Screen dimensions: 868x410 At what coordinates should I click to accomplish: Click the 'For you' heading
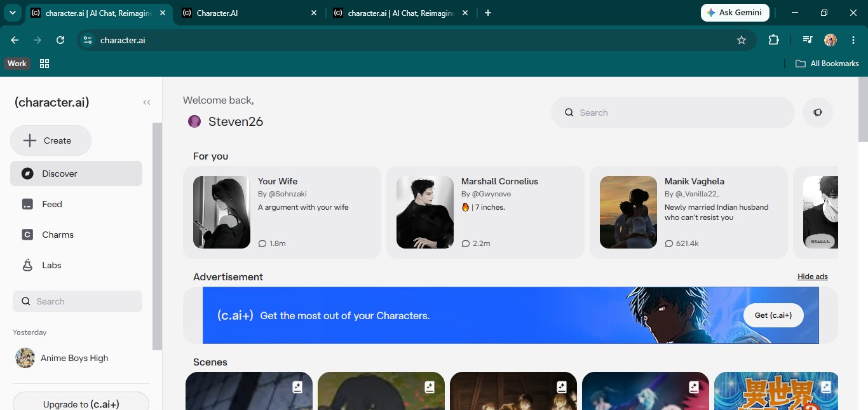pos(211,156)
